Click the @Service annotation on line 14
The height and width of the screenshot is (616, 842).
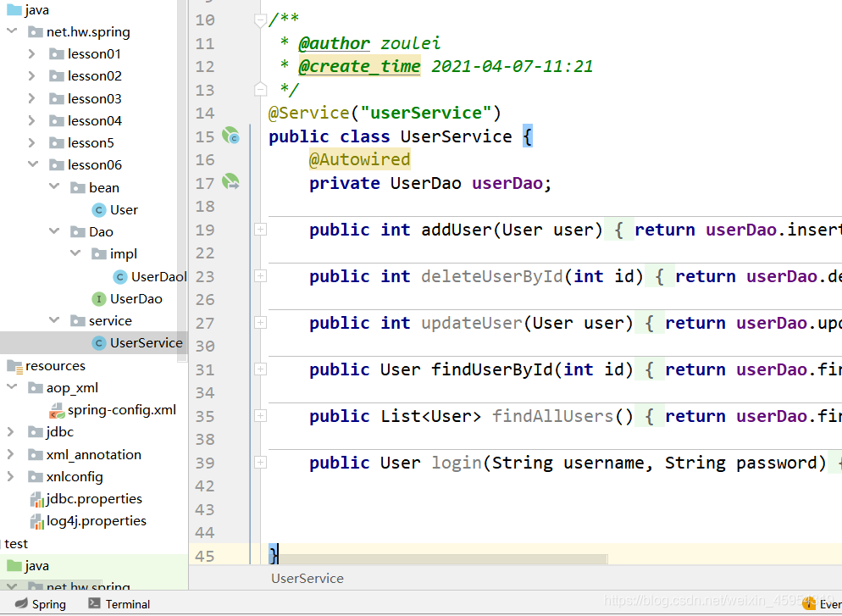tap(309, 114)
